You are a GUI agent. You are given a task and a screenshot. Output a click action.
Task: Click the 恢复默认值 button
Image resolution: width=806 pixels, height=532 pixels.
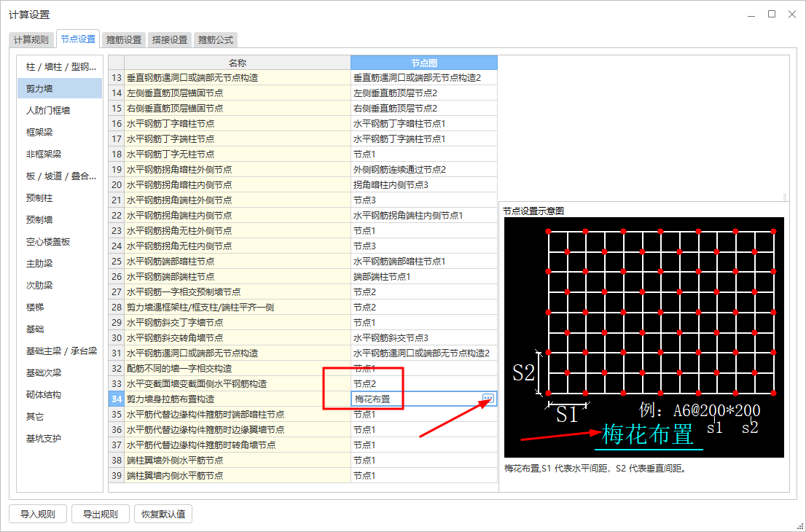pyautogui.click(x=163, y=514)
